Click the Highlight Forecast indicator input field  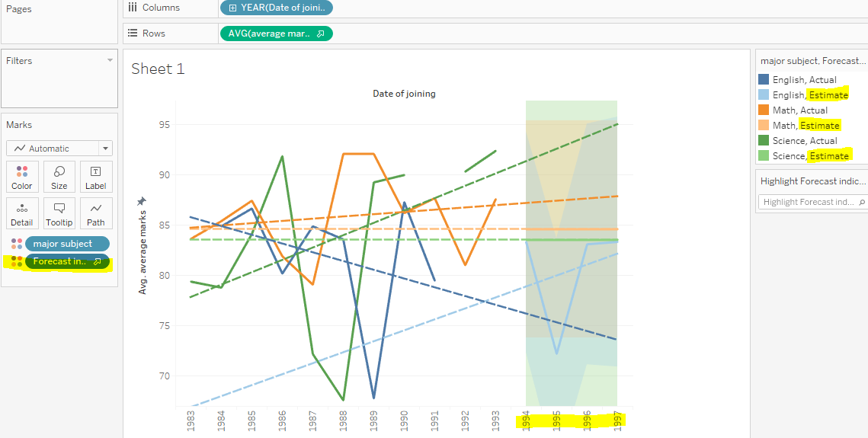coord(808,202)
